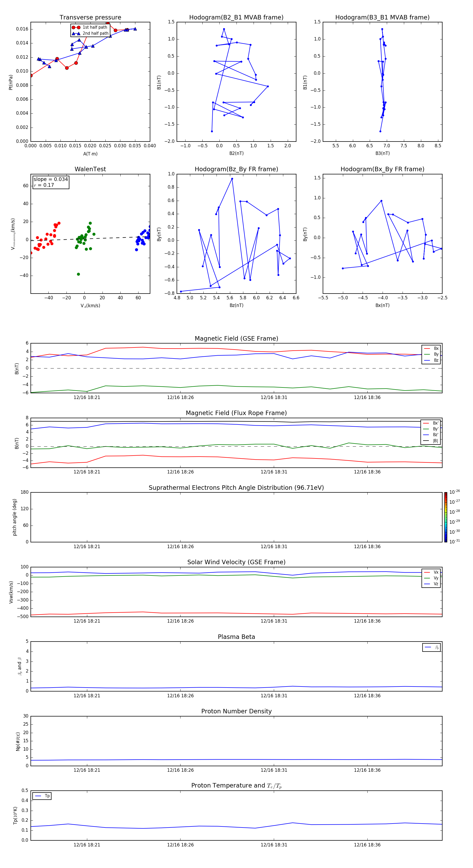Click the 'Tp' legend entry

click(x=42, y=796)
